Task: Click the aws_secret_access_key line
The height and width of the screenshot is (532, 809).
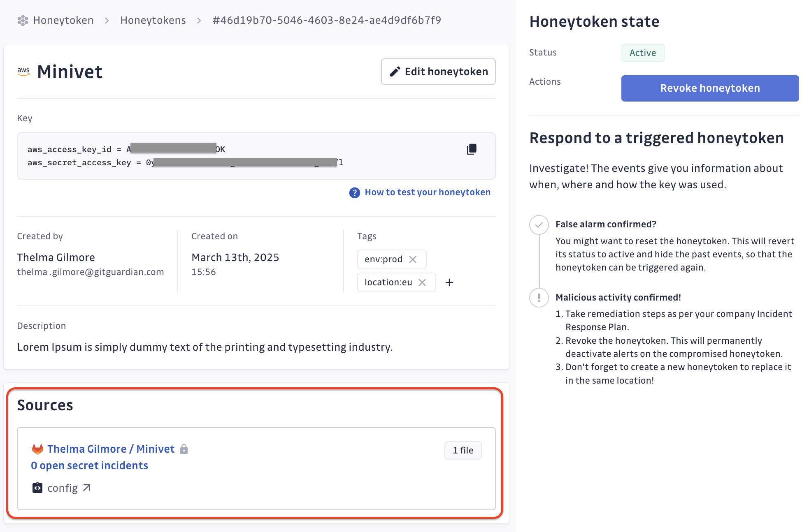Action: point(185,162)
